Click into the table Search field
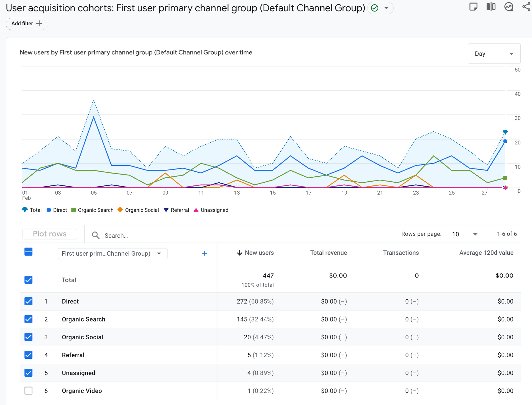 pos(166,236)
